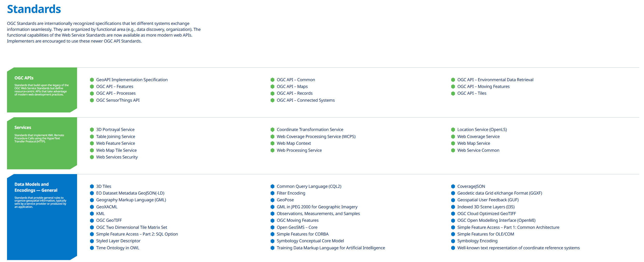
Task: Click the hexagon icon beside OGC API – Tiles
Action: (453, 93)
